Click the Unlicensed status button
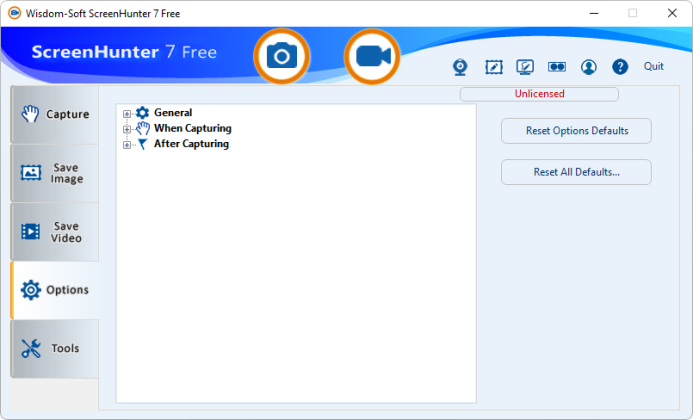 (539, 94)
